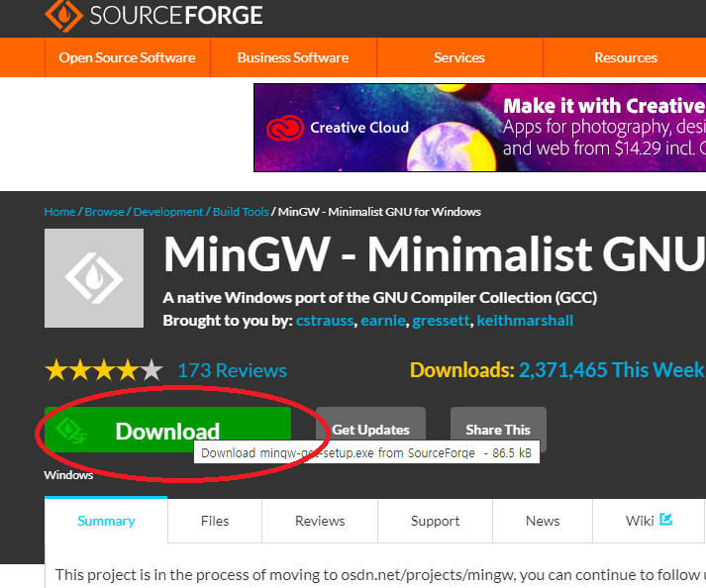Image resolution: width=706 pixels, height=588 pixels.
Task: Open gressett's profile link
Action: pyautogui.click(x=441, y=321)
